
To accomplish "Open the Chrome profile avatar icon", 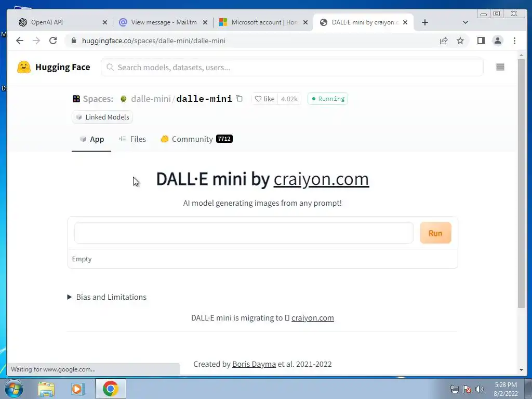I will pyautogui.click(x=497, y=41).
